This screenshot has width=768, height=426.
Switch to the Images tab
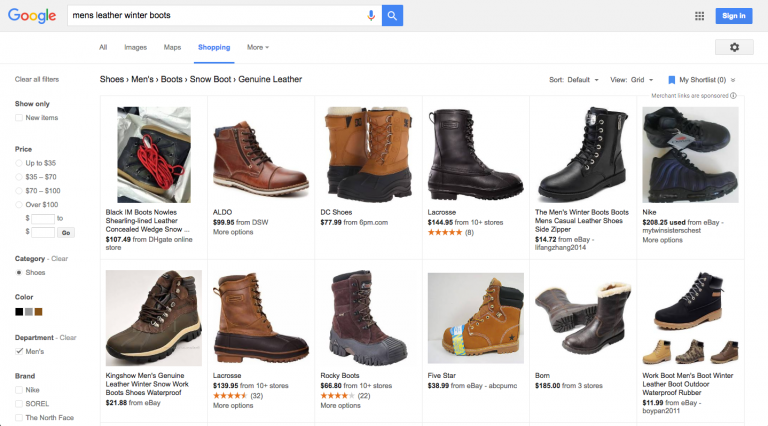point(135,47)
